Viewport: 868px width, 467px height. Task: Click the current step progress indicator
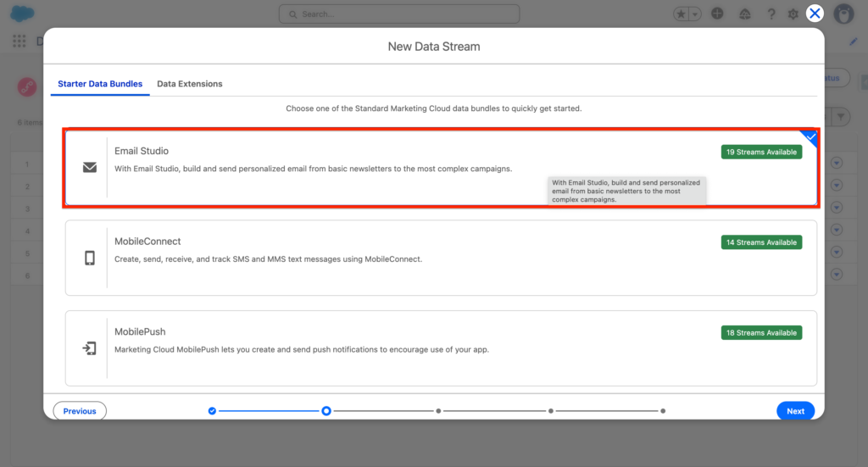[x=325, y=411]
